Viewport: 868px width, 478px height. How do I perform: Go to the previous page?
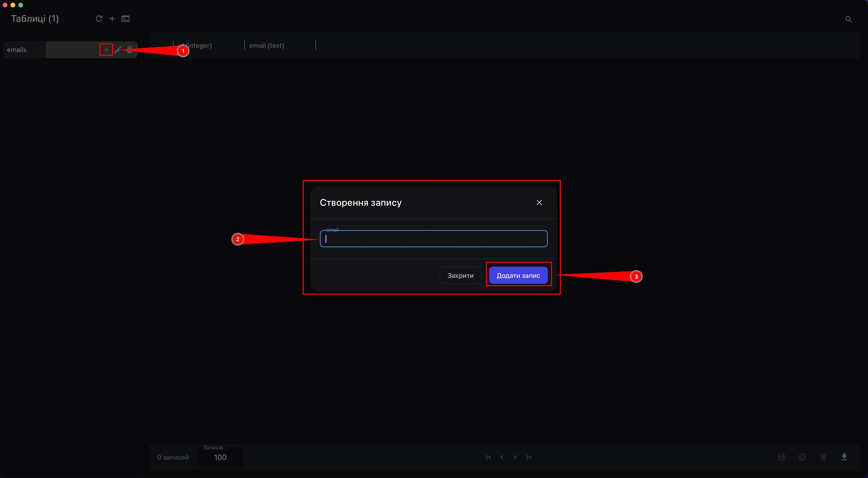[502, 457]
